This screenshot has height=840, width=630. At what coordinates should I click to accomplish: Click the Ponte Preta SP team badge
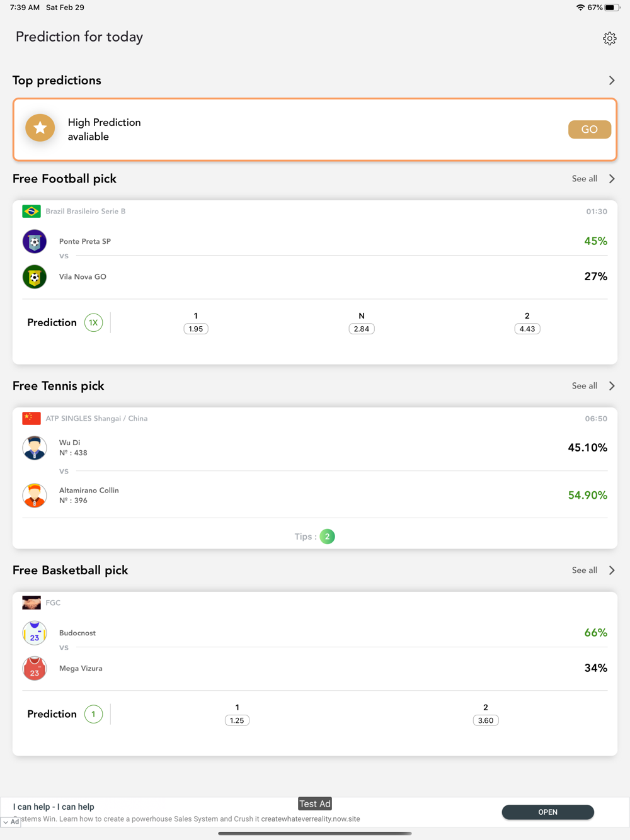point(35,241)
